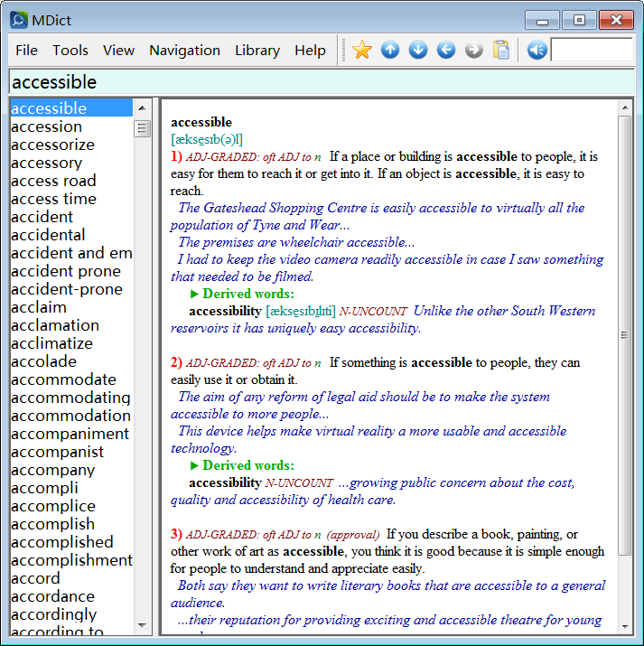The image size is (644, 646).
Task: Play pronunciation with speaker icon
Action: pyautogui.click(x=537, y=50)
